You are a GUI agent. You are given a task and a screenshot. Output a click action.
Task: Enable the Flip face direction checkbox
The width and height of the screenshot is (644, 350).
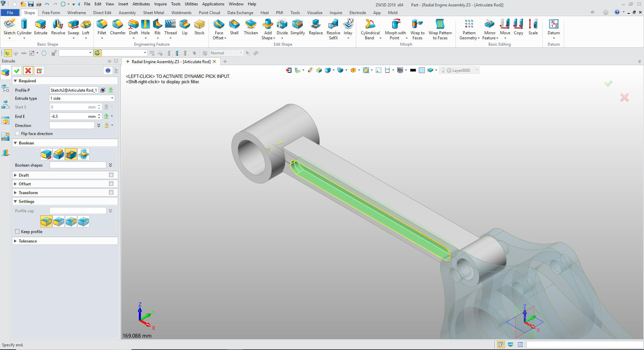(x=17, y=134)
